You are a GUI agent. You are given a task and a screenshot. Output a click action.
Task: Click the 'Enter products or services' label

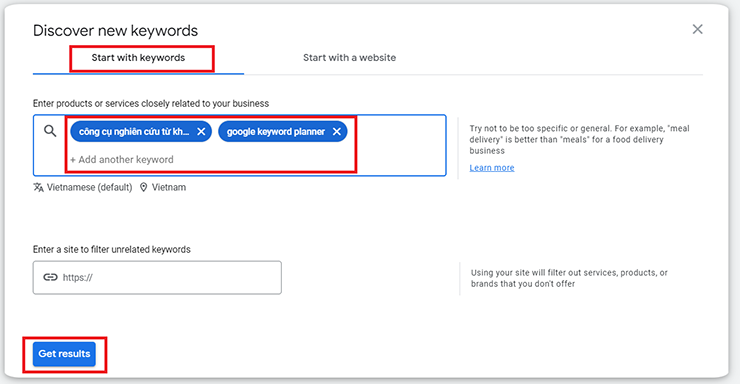click(151, 103)
